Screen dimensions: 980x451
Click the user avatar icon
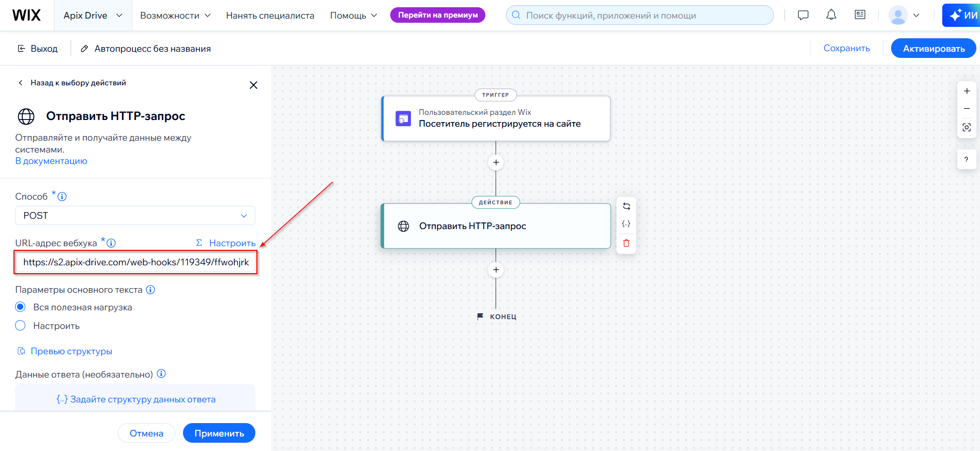pos(898,15)
